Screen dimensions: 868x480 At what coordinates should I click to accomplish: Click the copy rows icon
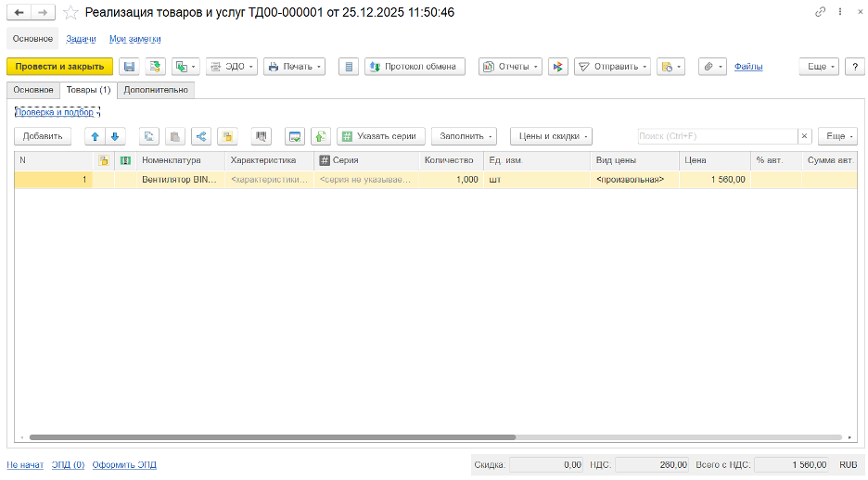(148, 136)
